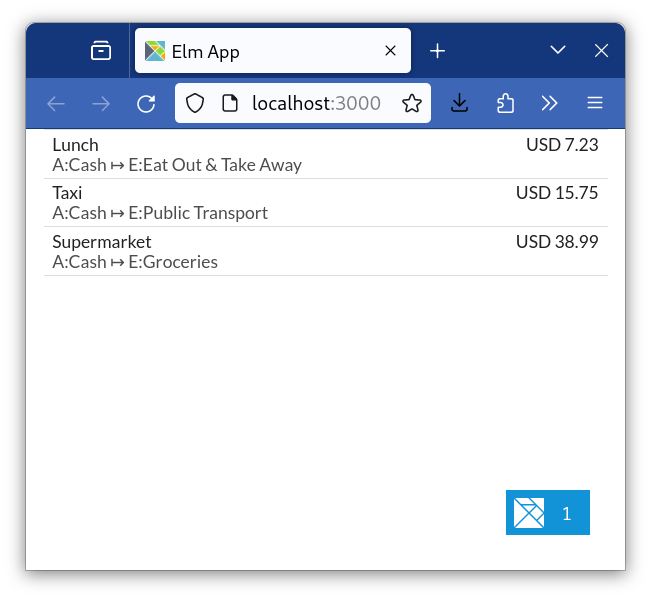Expand the list all tabs chevron
Viewport: 651px width, 599px height.
point(558,51)
